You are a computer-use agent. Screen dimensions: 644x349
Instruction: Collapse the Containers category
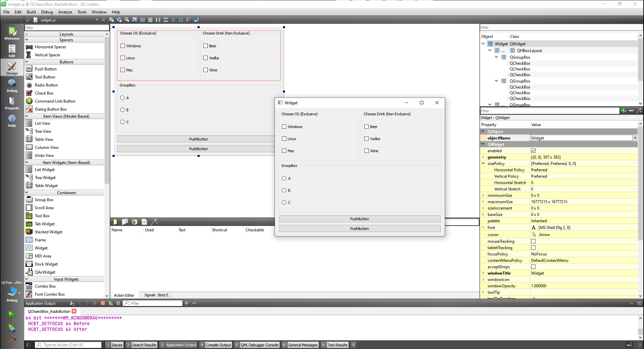(x=27, y=193)
